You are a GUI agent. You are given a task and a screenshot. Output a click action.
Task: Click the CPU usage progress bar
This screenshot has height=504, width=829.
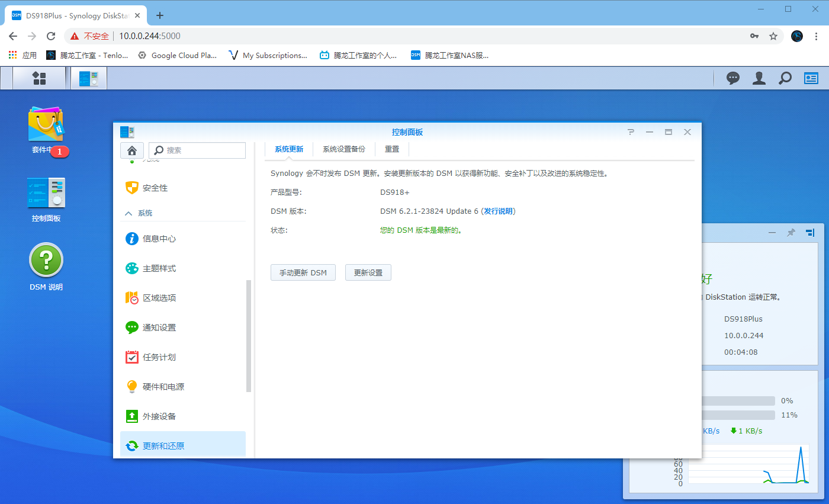738,401
